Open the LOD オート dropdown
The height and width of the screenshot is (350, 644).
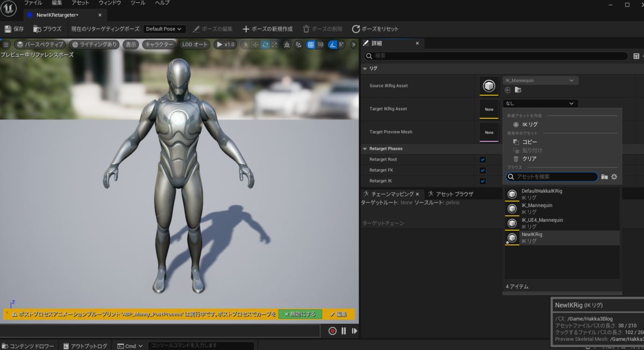pos(194,45)
